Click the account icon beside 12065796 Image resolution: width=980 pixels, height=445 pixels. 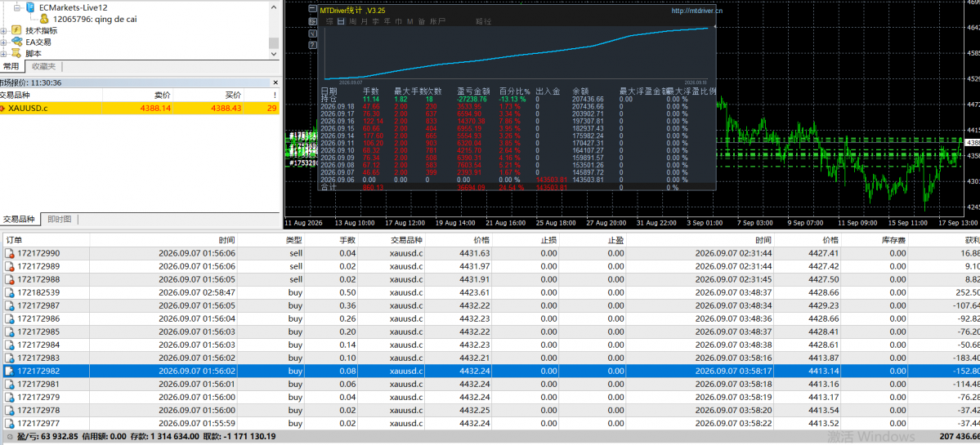pos(44,19)
